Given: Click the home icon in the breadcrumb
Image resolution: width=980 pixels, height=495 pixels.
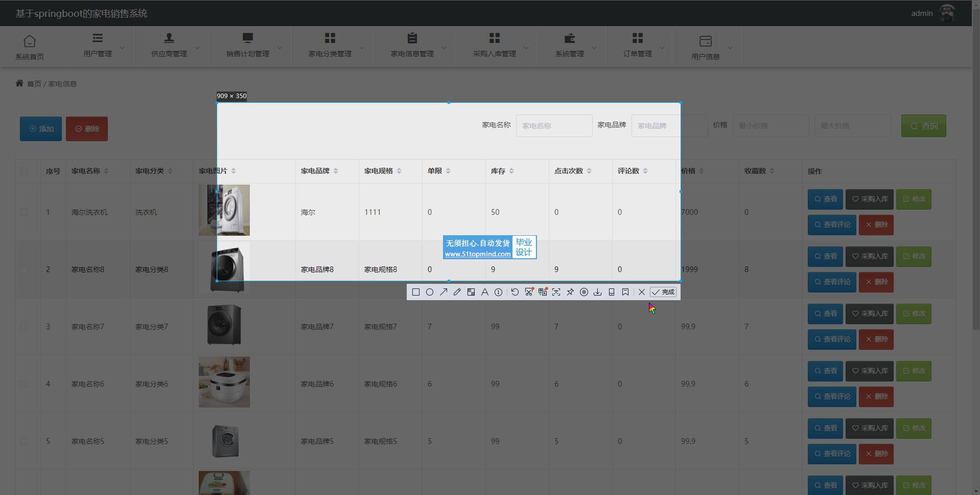Looking at the screenshot, I should (19, 83).
